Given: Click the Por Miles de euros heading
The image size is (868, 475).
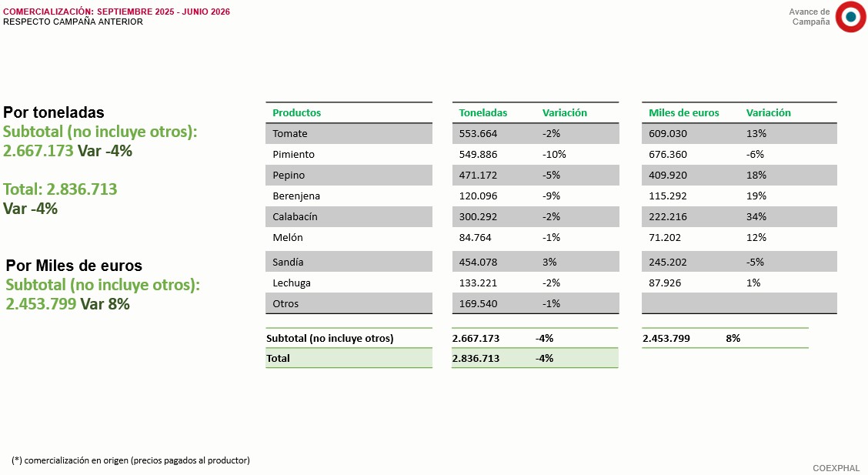Looking at the screenshot, I should [74, 266].
